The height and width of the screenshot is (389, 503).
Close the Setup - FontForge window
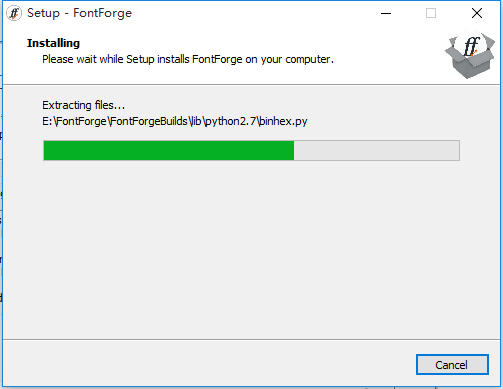click(477, 13)
